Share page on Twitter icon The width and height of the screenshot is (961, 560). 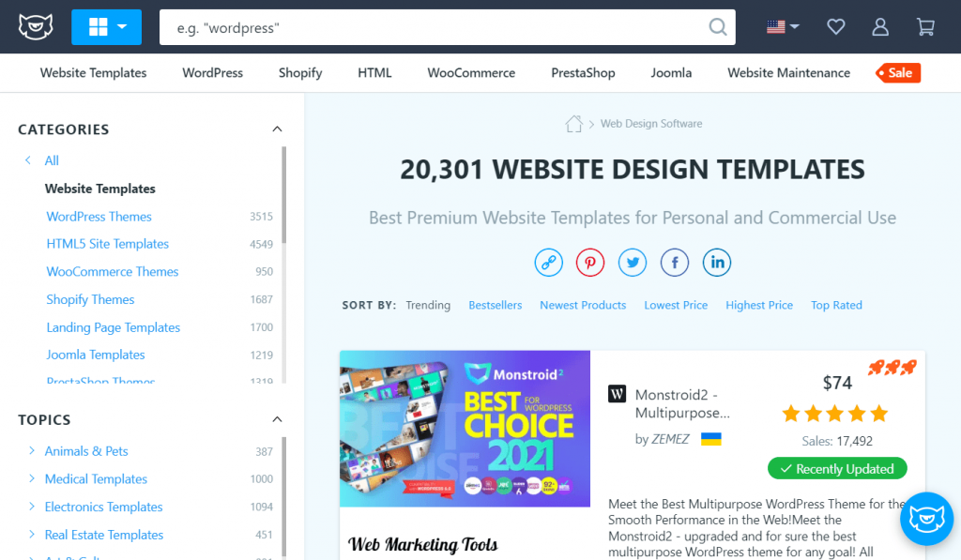coord(633,263)
